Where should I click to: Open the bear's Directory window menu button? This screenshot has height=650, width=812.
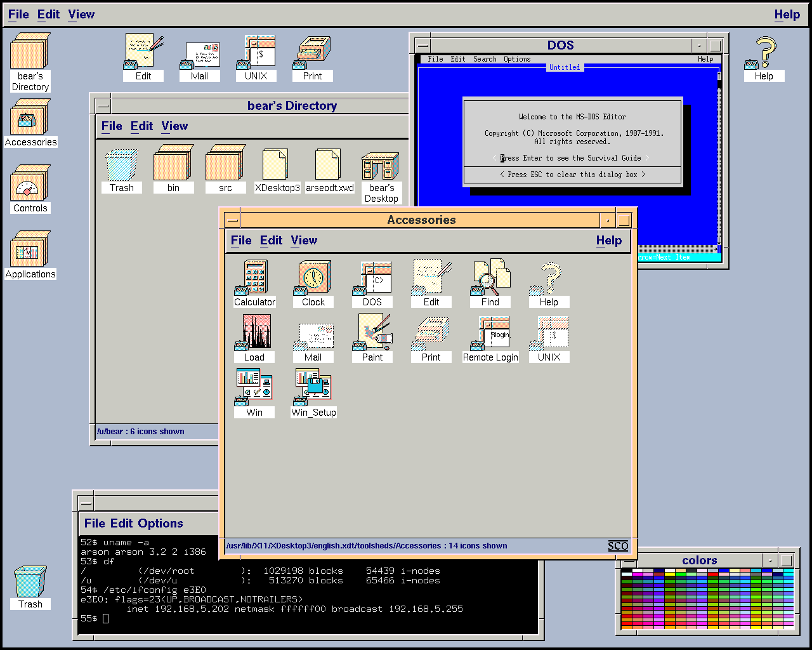103,106
